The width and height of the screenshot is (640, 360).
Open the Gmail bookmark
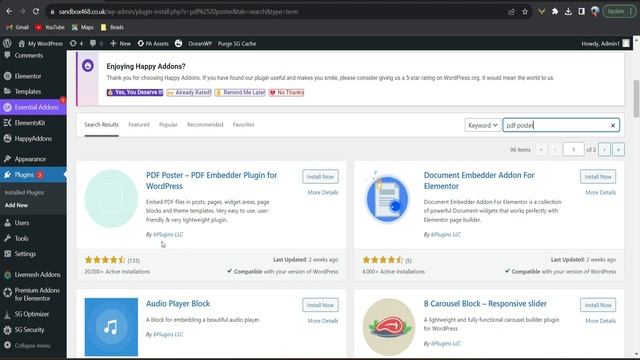click(x=18, y=27)
